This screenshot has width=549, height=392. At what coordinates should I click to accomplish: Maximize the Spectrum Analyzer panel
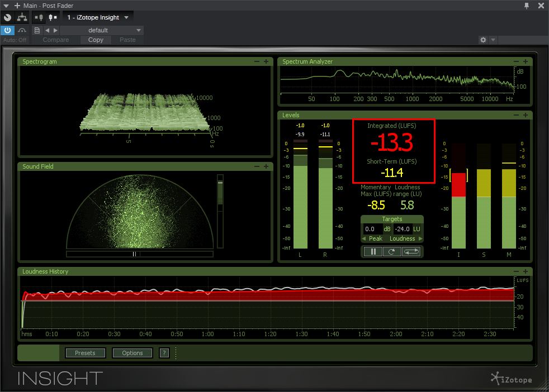click(x=526, y=61)
